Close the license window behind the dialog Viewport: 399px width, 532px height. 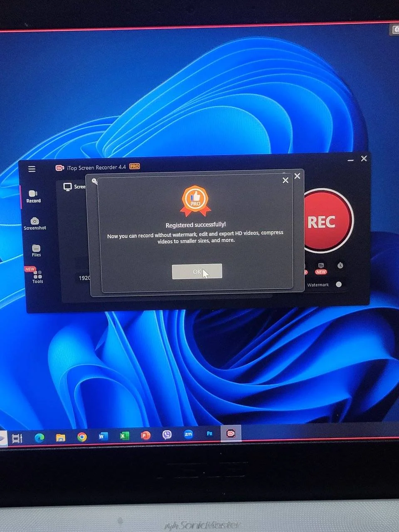(x=297, y=176)
